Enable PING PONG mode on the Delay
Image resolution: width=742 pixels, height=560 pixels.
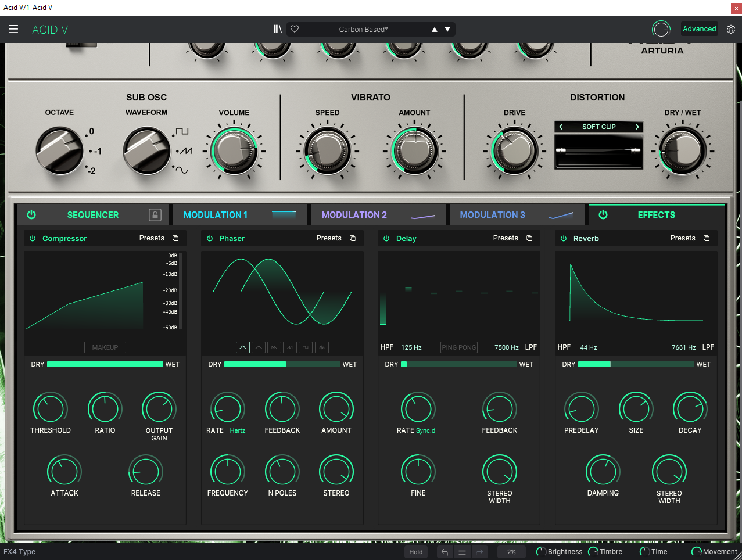point(458,347)
